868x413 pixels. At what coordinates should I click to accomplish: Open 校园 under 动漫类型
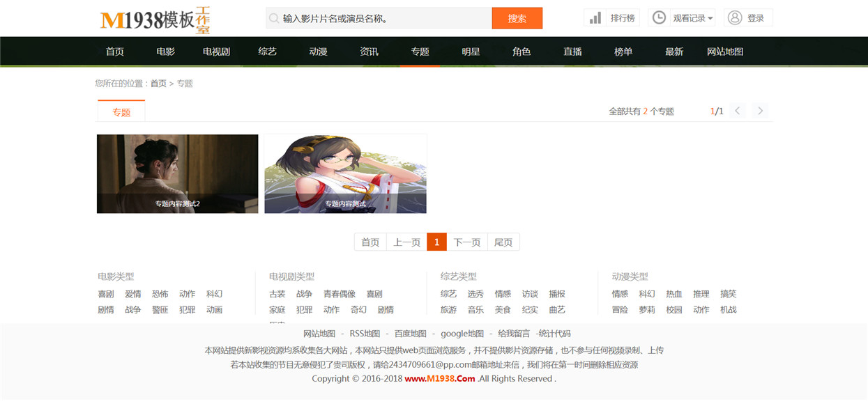pos(674,310)
